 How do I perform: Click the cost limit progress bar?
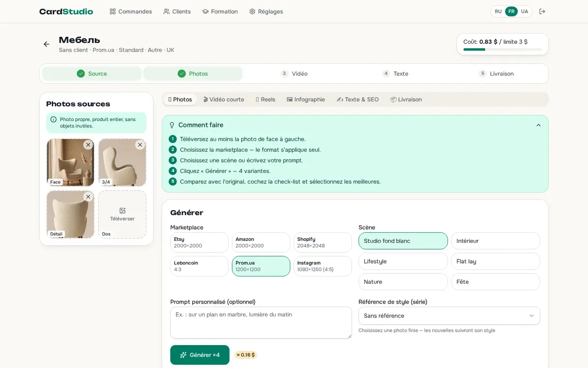coord(503,49)
